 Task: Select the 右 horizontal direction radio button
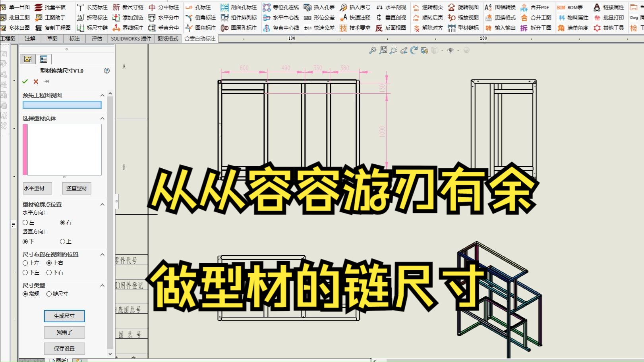62,222
